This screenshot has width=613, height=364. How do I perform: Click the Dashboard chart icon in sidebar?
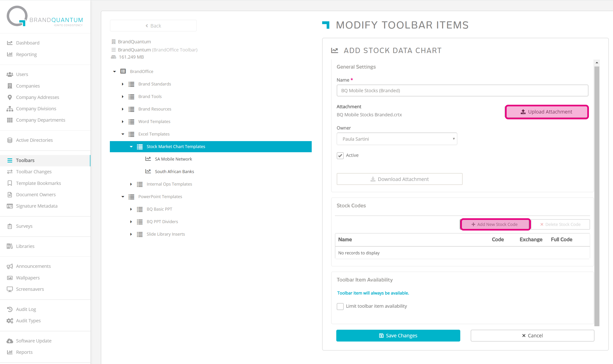click(10, 43)
